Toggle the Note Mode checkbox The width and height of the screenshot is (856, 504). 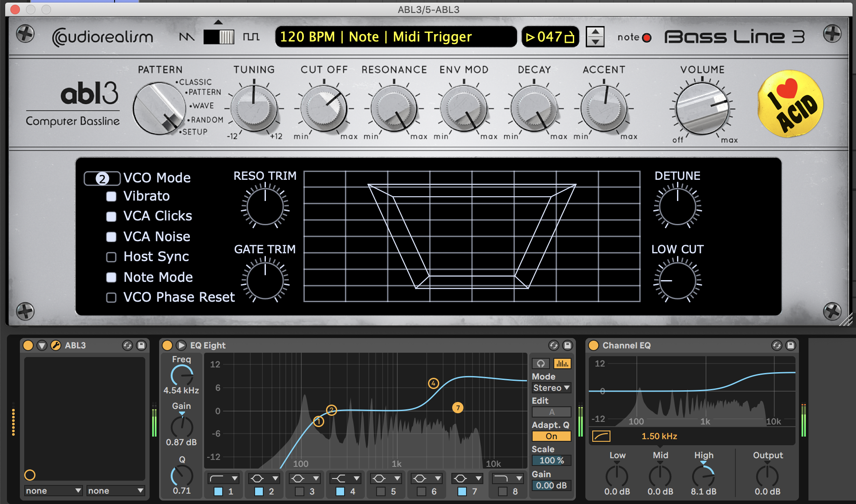[x=111, y=278]
